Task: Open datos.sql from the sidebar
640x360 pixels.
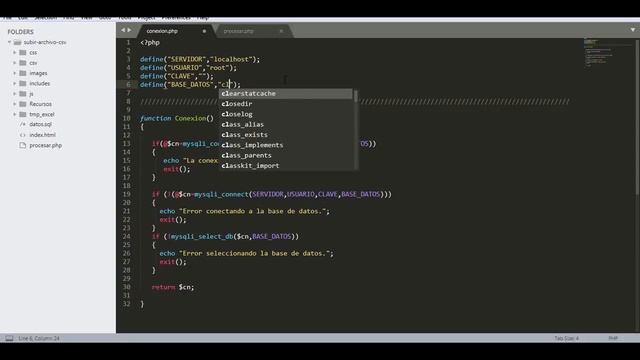Action: (40, 124)
